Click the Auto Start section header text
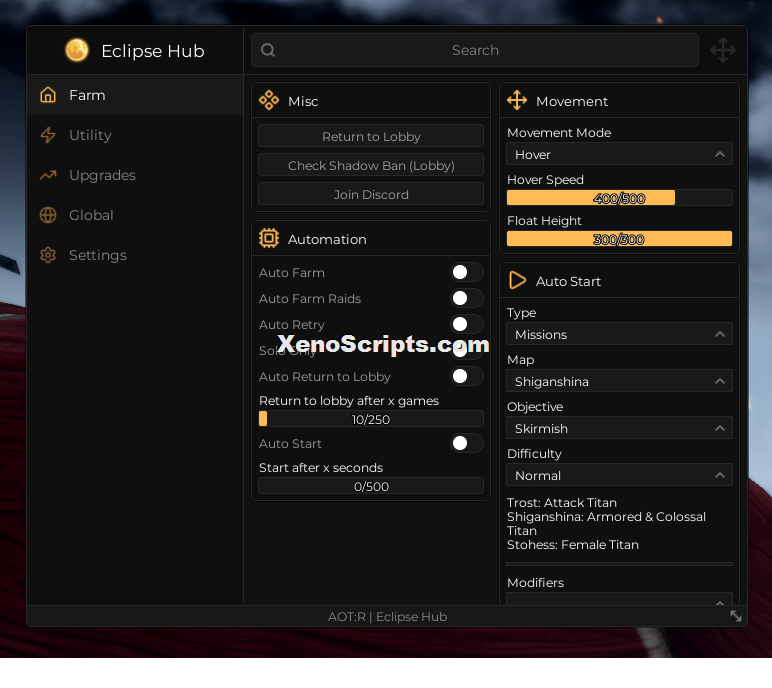772x688 pixels. 568,281
